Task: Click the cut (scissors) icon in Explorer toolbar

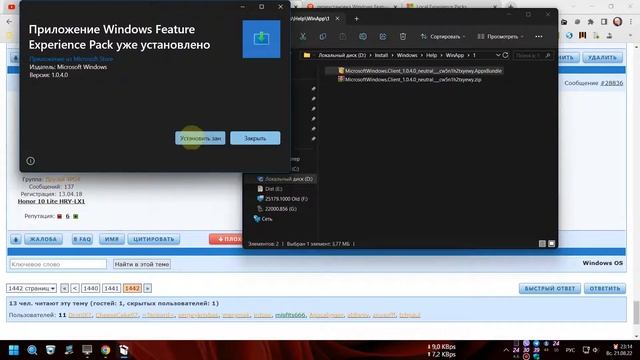Action: pyautogui.click(x=303, y=36)
